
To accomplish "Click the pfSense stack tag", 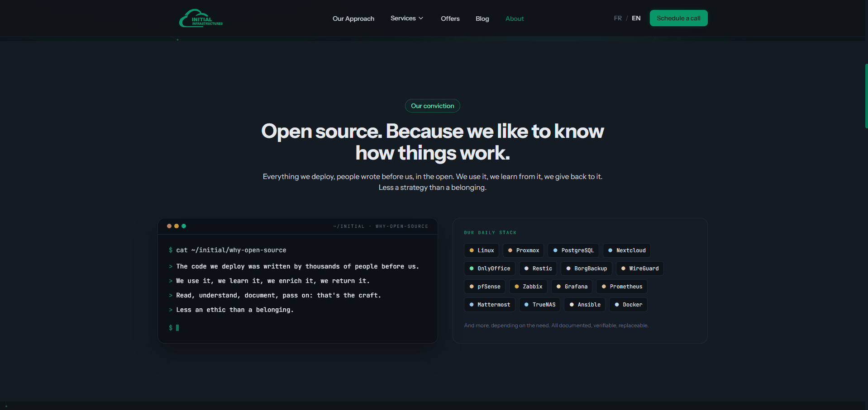I will pyautogui.click(x=485, y=287).
